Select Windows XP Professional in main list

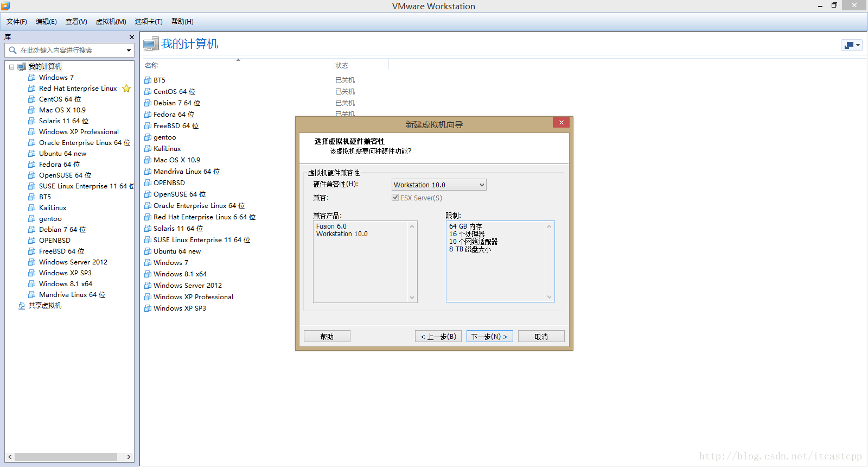(x=193, y=297)
